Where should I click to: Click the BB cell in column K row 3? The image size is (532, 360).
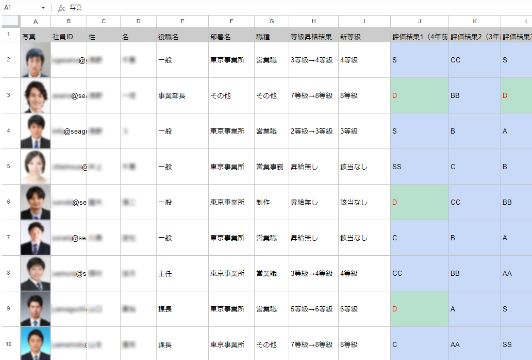click(x=474, y=96)
